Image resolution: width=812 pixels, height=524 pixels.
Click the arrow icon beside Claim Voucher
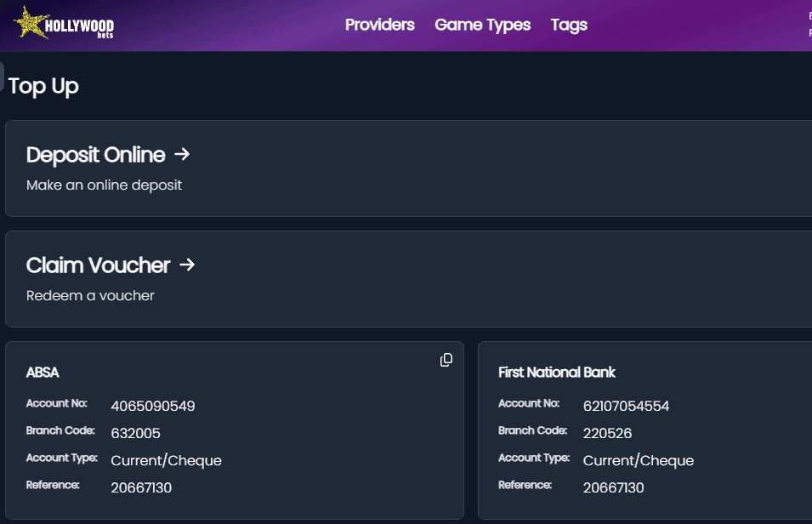tap(187, 265)
